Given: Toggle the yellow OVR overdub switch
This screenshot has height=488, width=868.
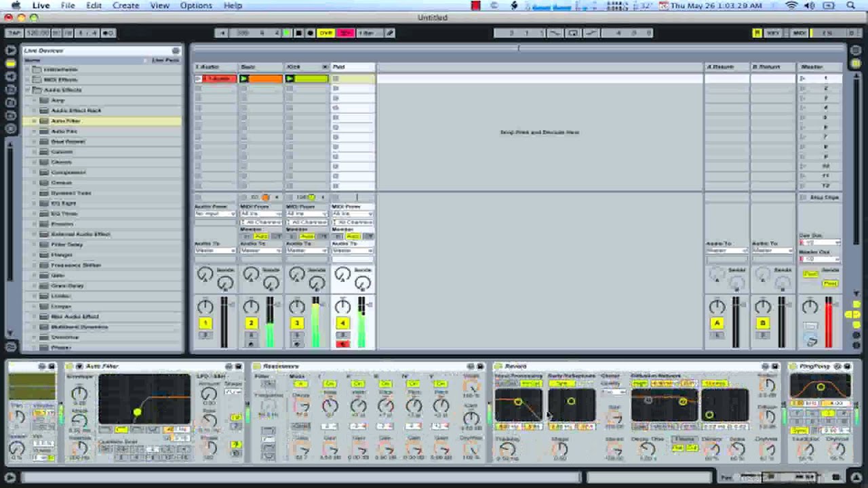Looking at the screenshot, I should [x=326, y=33].
